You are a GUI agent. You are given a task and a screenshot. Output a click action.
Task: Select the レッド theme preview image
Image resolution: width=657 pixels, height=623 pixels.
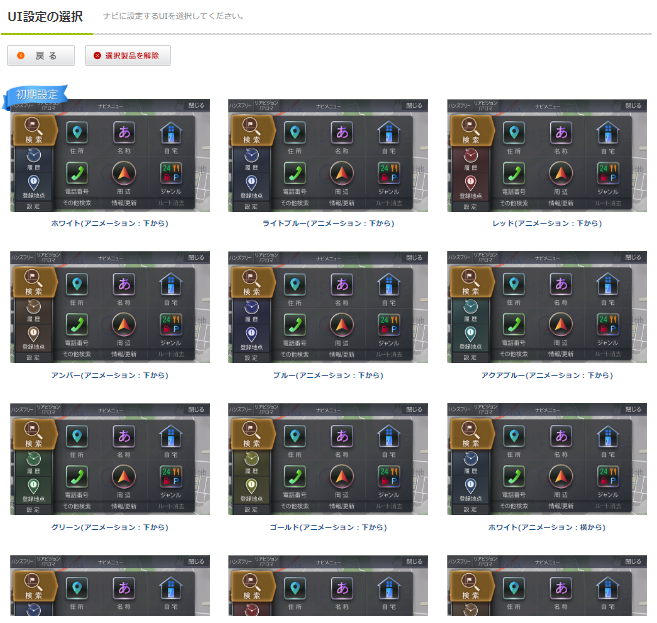click(546, 156)
